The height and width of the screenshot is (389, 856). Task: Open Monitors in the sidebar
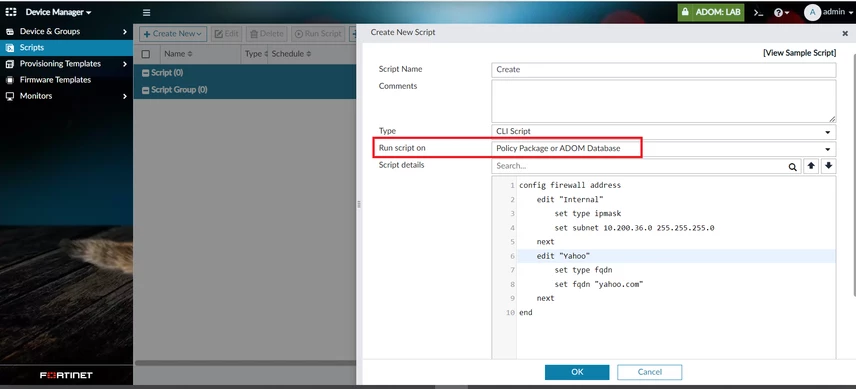[36, 96]
